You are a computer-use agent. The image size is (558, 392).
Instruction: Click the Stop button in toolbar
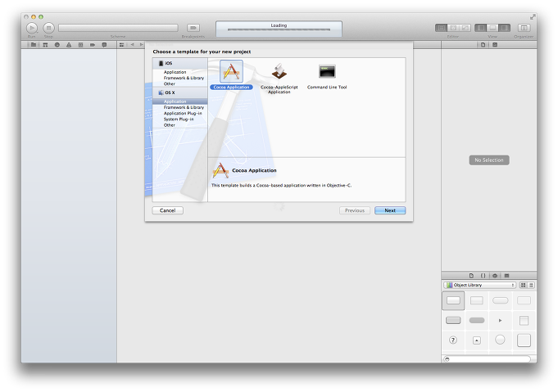[49, 28]
